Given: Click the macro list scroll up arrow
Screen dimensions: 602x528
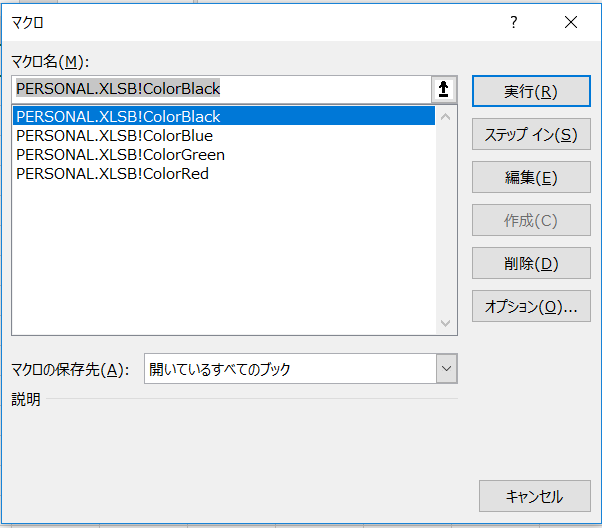Looking at the screenshot, I should tap(446, 116).
